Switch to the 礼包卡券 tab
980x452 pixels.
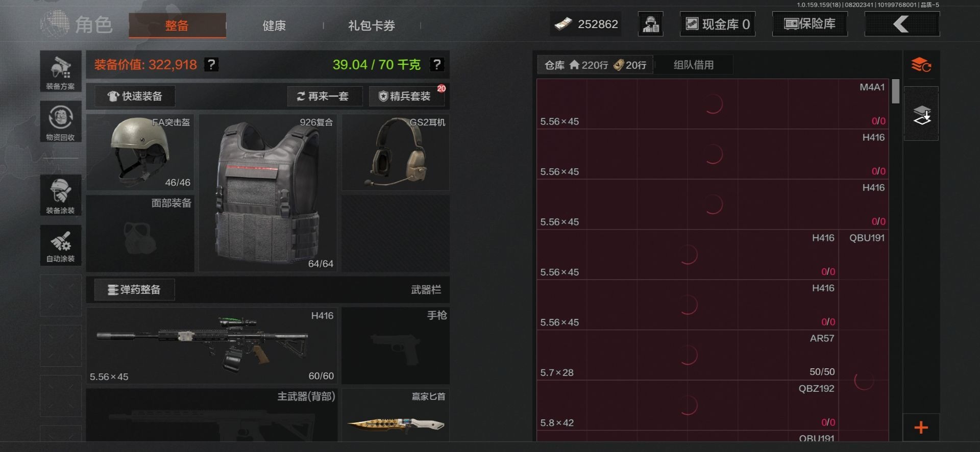click(x=372, y=26)
